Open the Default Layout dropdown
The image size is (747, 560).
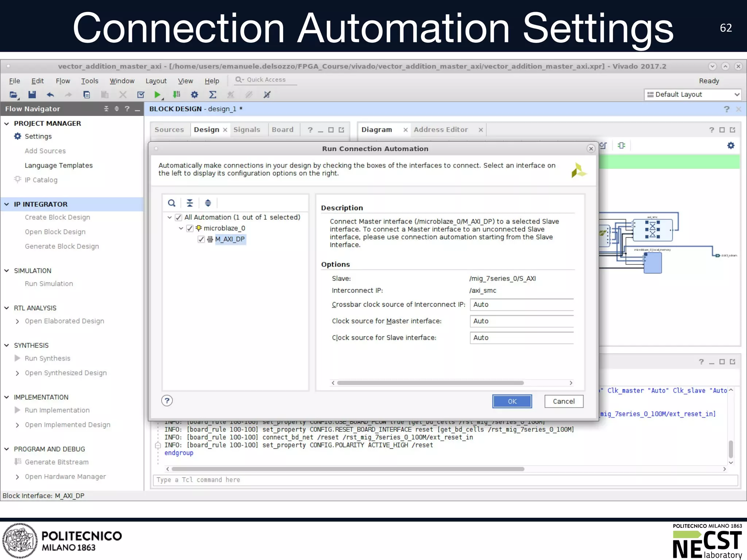coord(693,94)
